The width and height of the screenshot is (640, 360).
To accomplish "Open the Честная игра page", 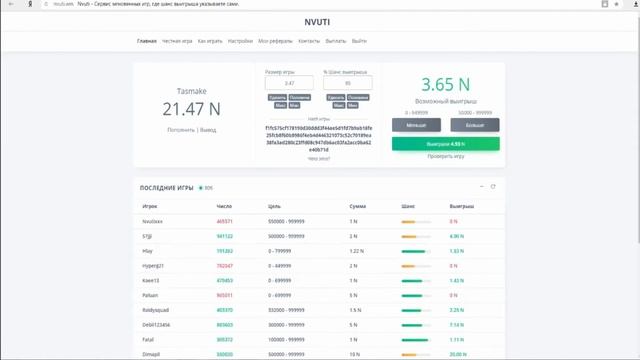I will pyautogui.click(x=177, y=41).
